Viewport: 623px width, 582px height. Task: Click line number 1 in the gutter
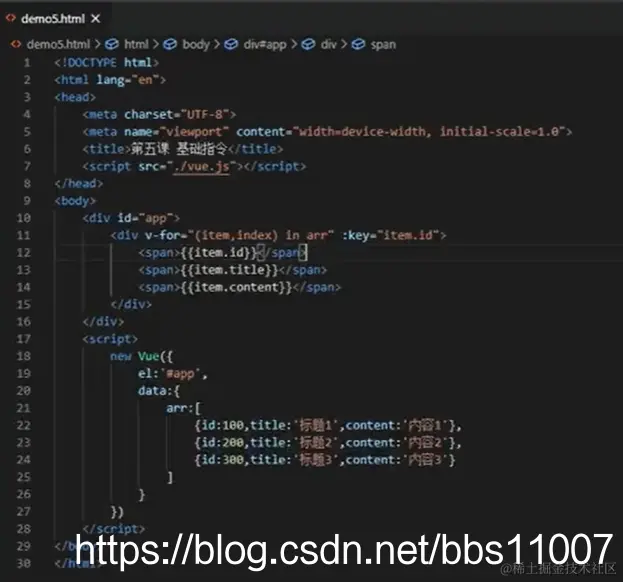(x=27, y=63)
